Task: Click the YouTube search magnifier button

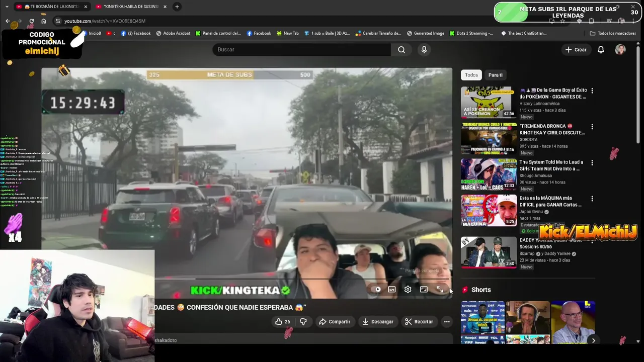Action: tap(401, 50)
